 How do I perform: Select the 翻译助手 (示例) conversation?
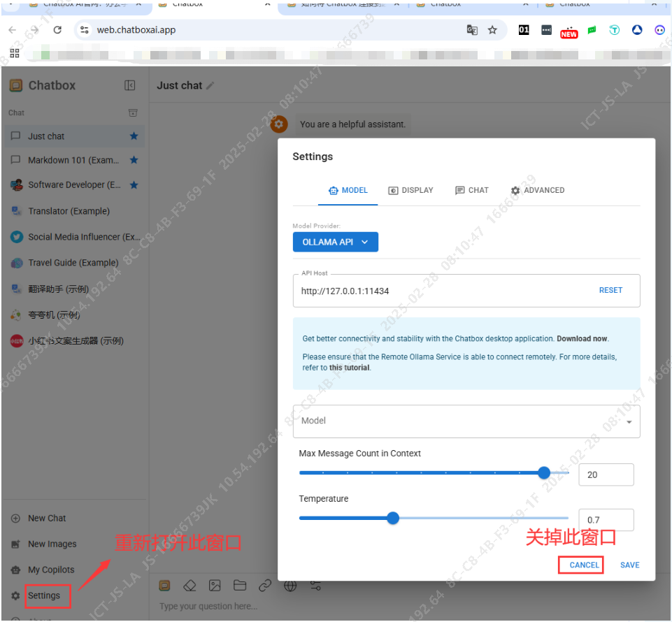point(75,289)
